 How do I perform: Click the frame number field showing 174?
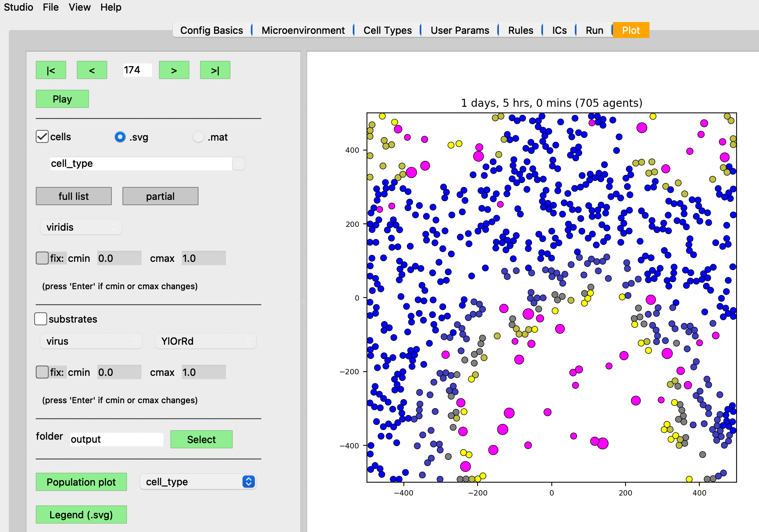tap(137, 70)
